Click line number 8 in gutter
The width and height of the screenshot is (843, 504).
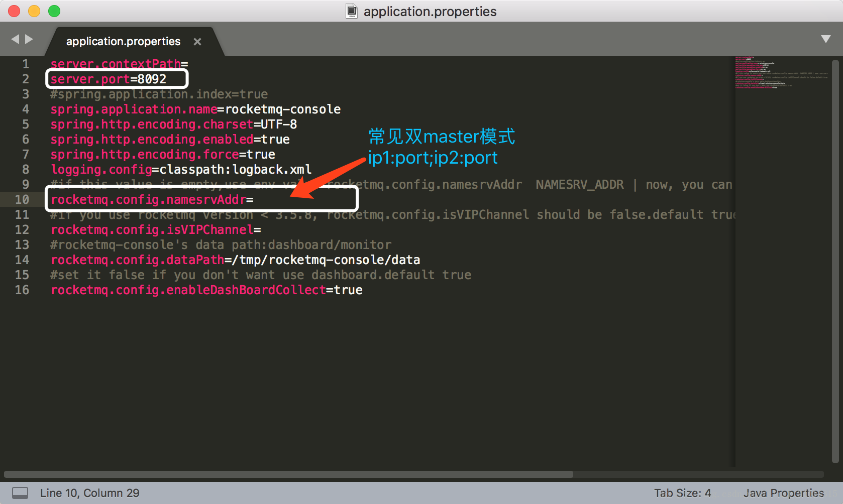point(26,170)
